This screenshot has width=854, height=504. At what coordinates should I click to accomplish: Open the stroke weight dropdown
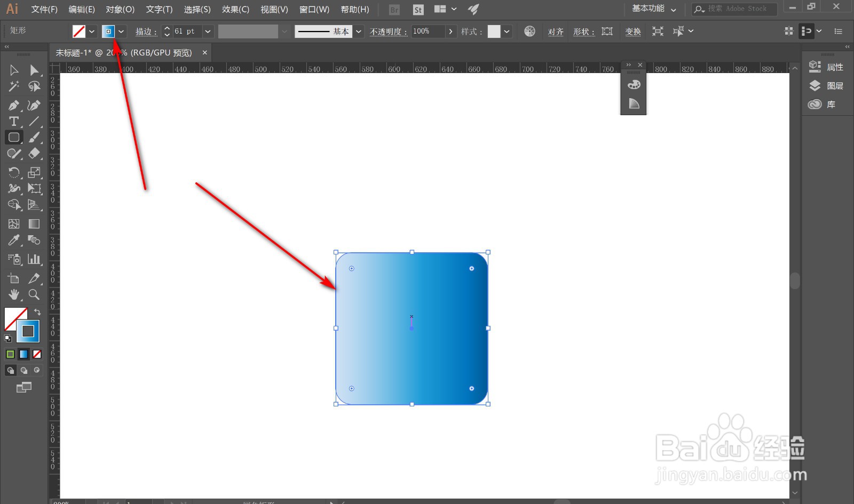(x=208, y=31)
